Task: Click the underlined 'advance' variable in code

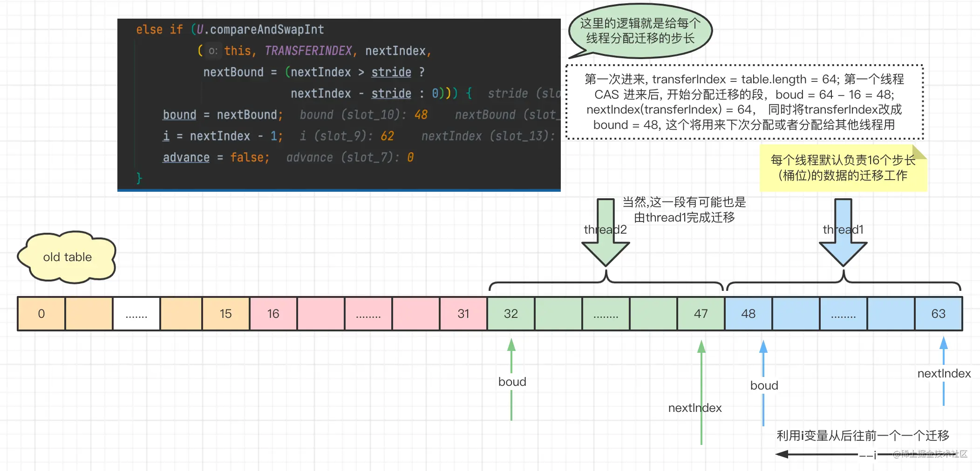Action: pos(186,157)
